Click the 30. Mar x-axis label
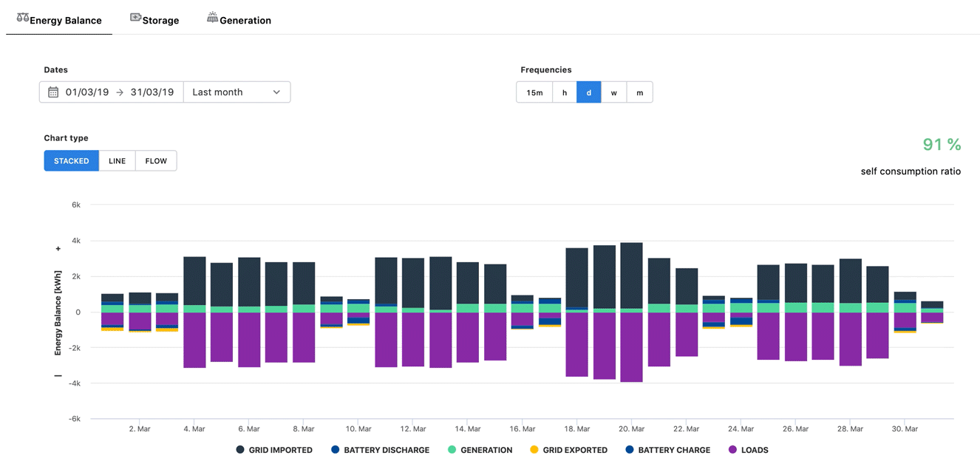The height and width of the screenshot is (475, 980). pyautogui.click(x=905, y=428)
